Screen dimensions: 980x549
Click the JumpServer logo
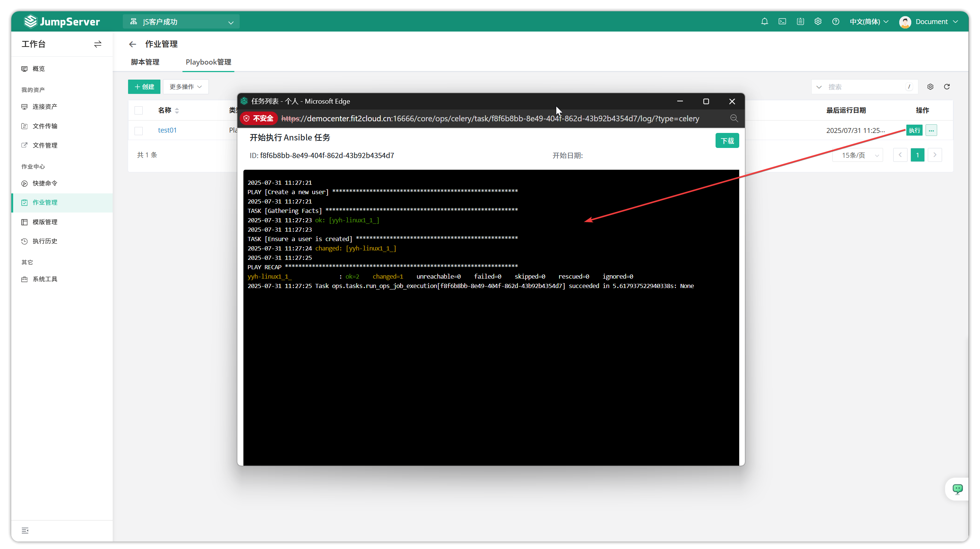click(x=62, y=21)
